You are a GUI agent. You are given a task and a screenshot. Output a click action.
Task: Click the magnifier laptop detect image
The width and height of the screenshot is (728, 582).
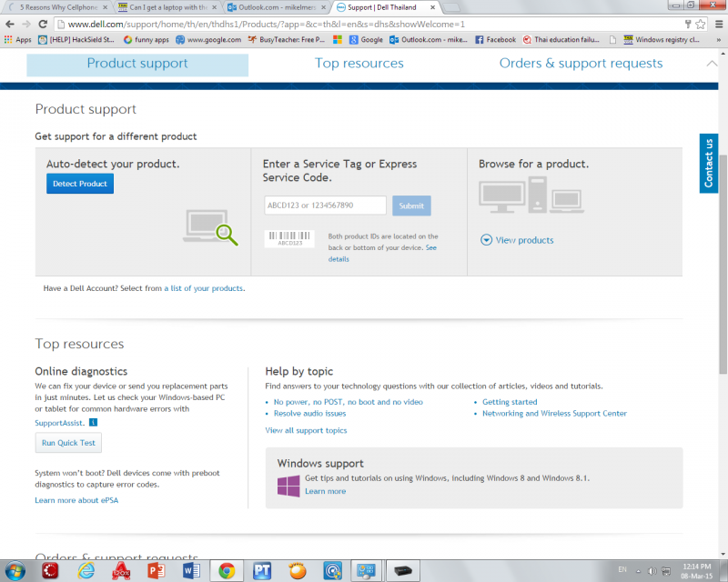click(x=210, y=227)
